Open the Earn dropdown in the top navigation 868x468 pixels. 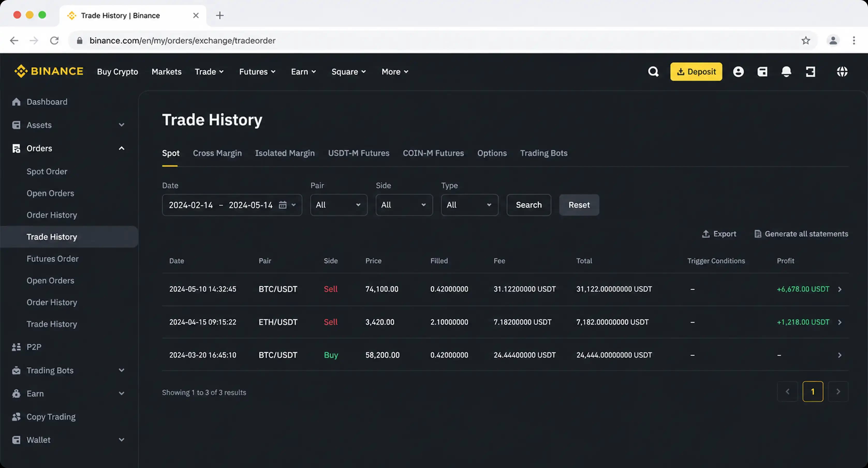coord(304,72)
